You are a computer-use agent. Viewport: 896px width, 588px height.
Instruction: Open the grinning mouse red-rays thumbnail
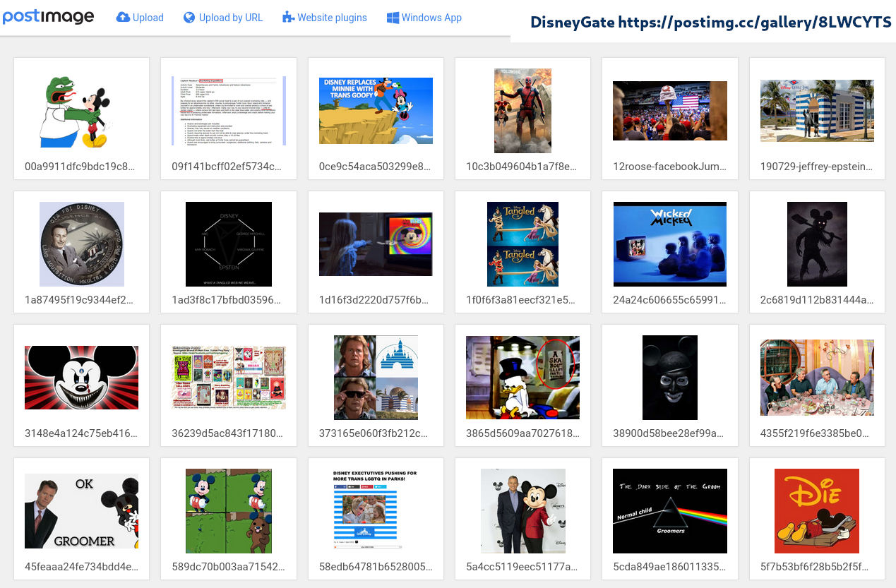(x=82, y=378)
